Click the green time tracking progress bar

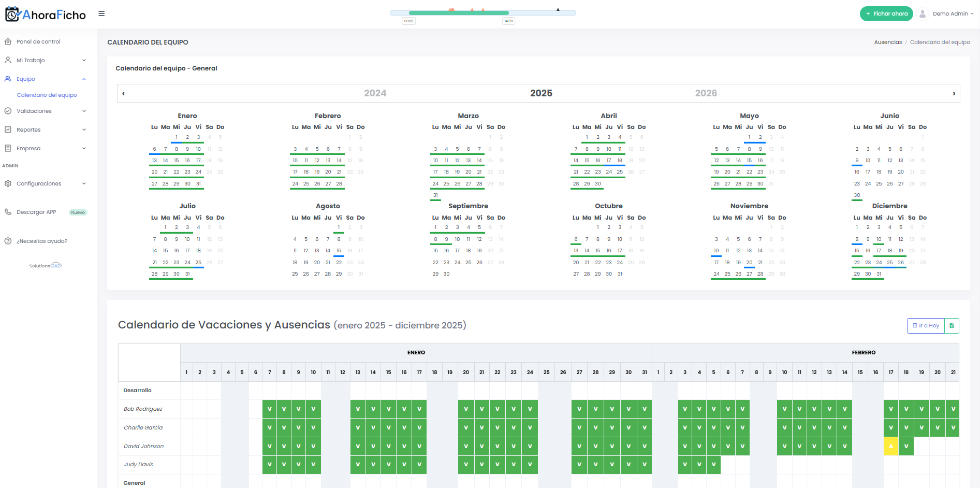click(x=459, y=13)
